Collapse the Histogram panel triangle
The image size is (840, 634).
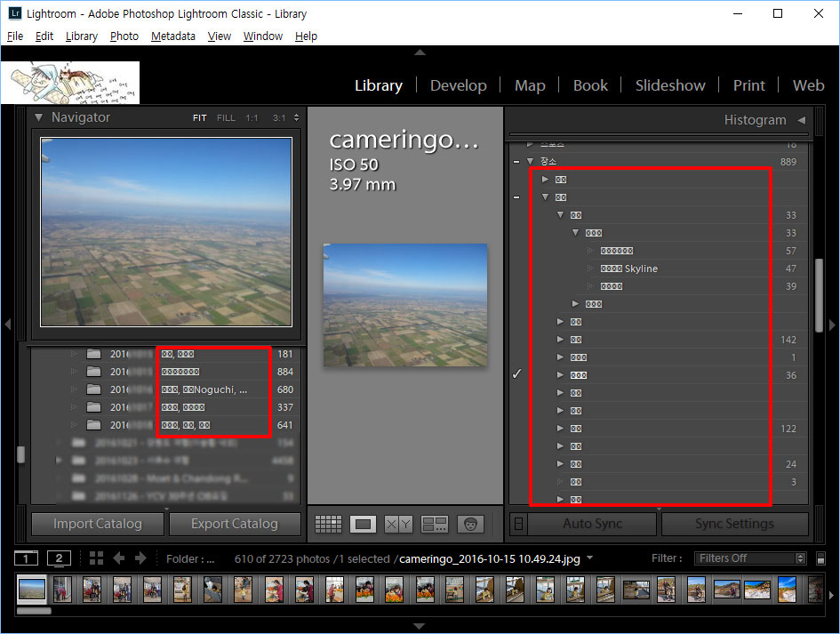coord(802,120)
